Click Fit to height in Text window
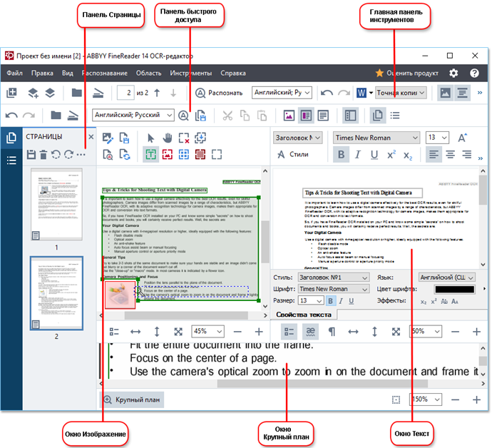 374,332
